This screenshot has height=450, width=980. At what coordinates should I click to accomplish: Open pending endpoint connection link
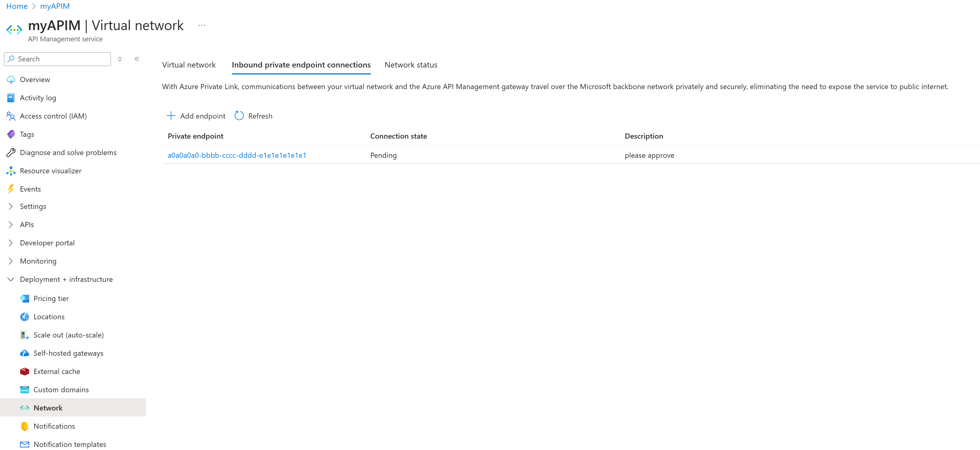237,155
